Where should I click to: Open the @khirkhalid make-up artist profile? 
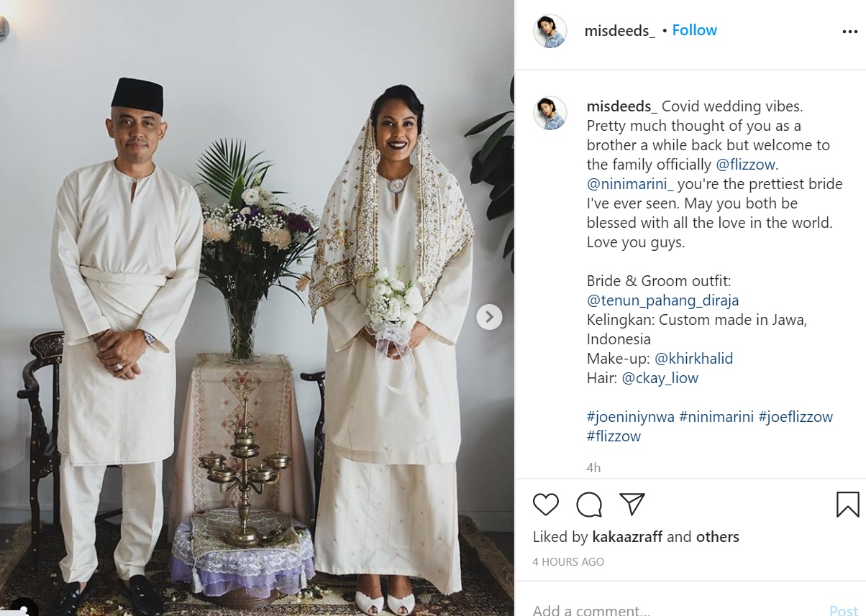[x=693, y=359]
